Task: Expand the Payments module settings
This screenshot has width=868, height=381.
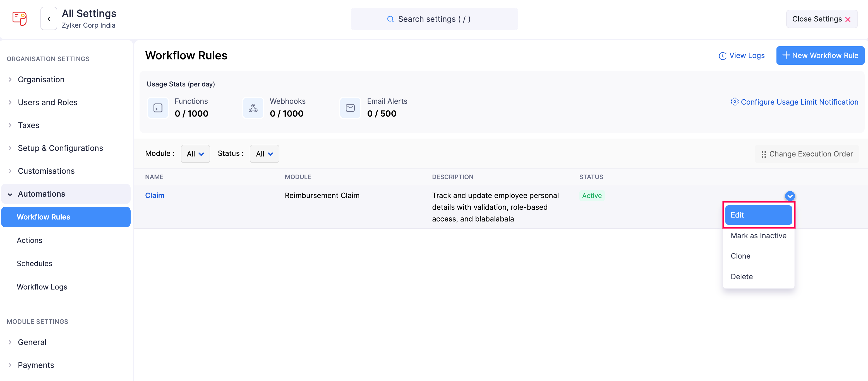Action: tap(66, 365)
